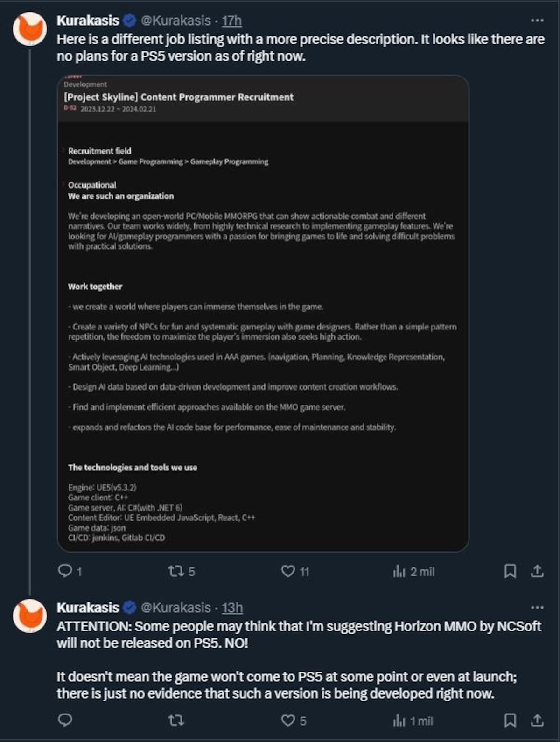
Task: Reply to the ATTENTION tweet
Action: coord(65,720)
